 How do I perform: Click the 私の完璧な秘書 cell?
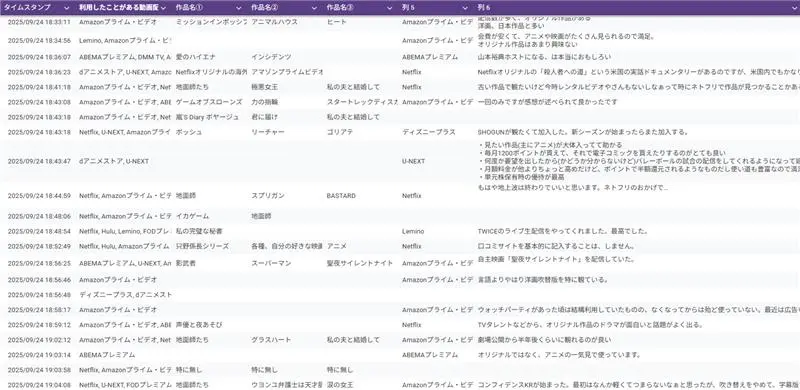coord(199,232)
